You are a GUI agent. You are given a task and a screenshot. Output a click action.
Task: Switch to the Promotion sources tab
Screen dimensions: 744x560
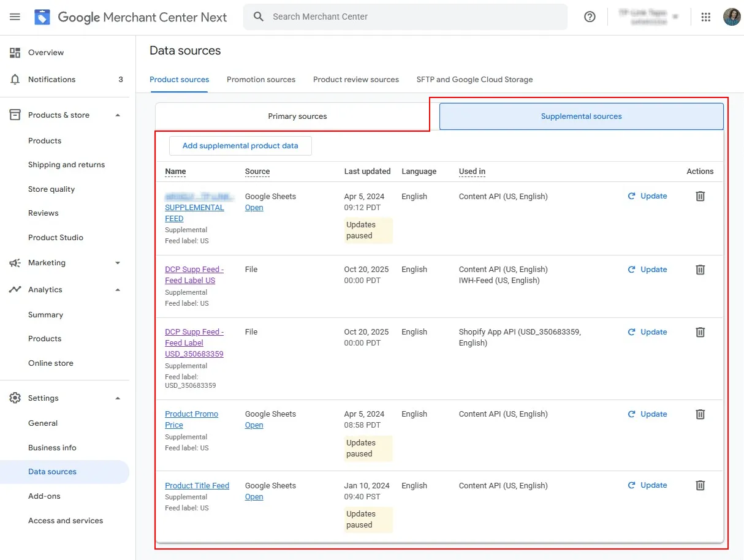point(260,80)
